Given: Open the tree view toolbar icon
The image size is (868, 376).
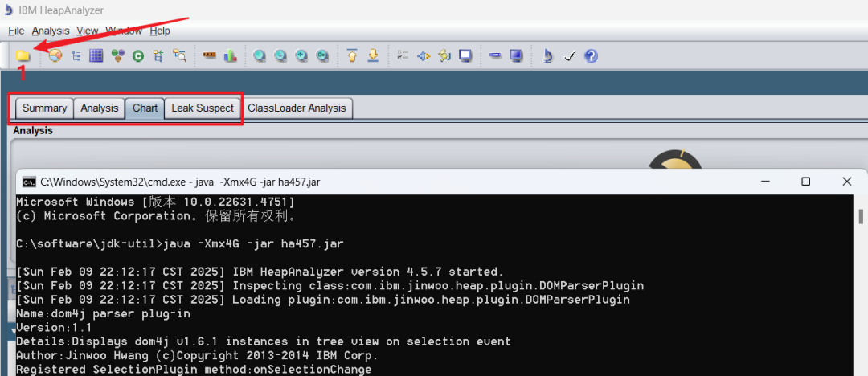Looking at the screenshot, I should (77, 56).
